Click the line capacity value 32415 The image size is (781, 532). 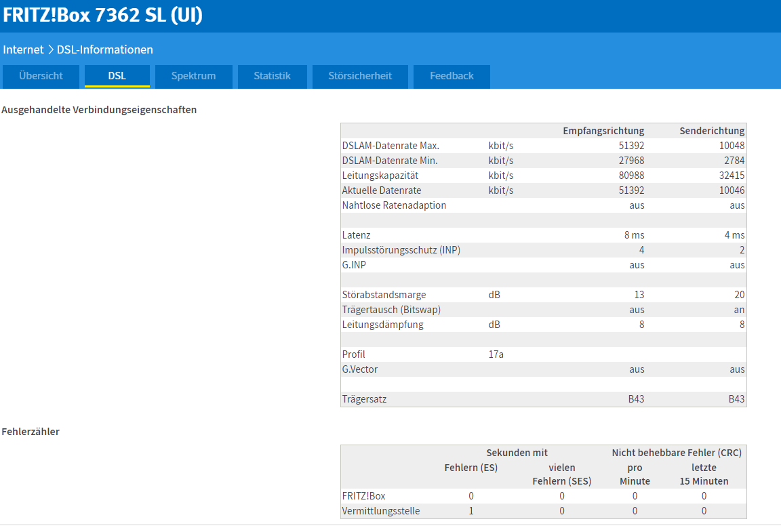coord(732,176)
